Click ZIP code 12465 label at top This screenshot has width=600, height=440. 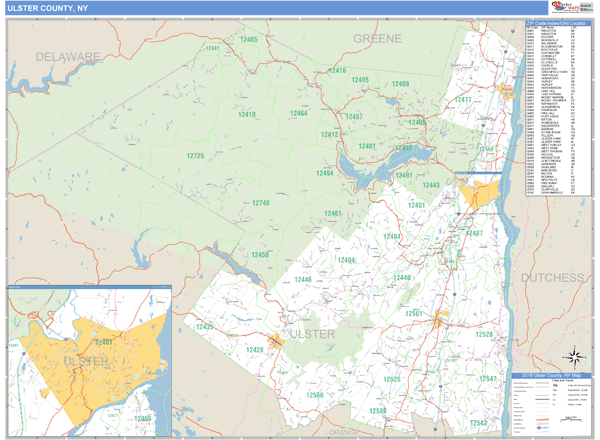(248, 40)
